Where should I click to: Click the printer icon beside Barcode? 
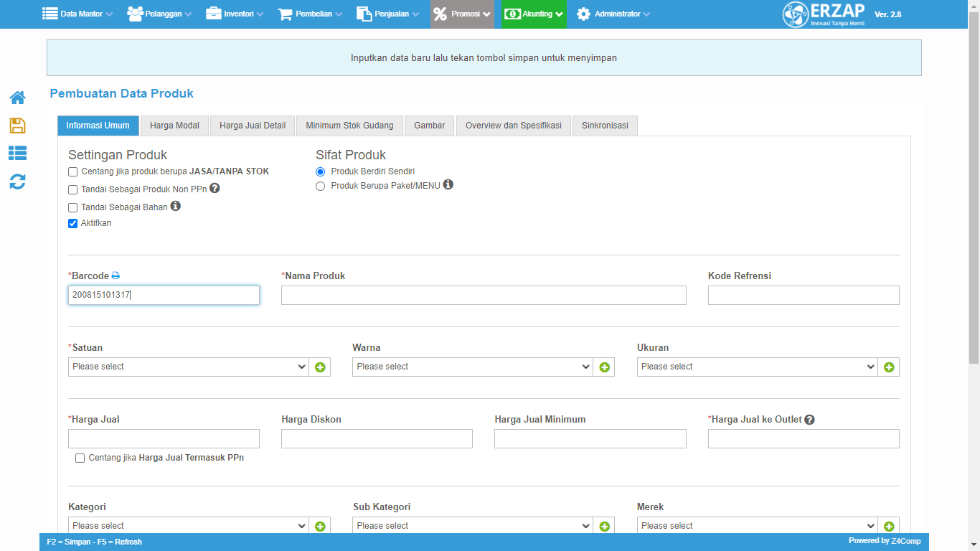[116, 276]
